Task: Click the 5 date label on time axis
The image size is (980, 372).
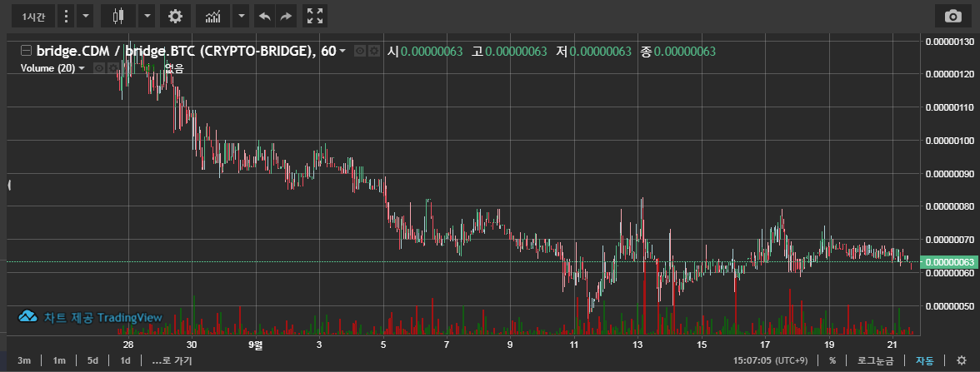Action: pos(383,345)
